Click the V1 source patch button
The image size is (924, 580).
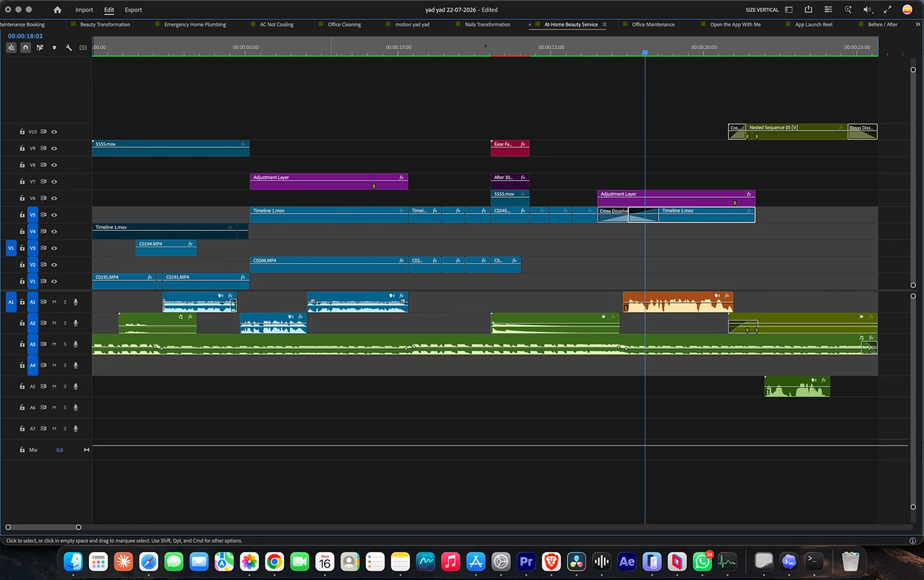pyautogui.click(x=11, y=248)
